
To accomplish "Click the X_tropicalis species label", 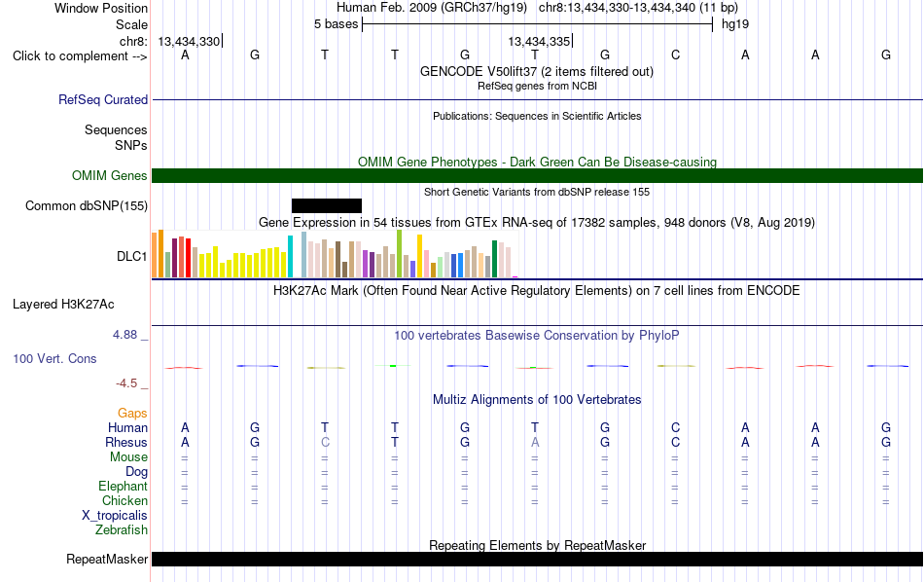I will [x=115, y=516].
